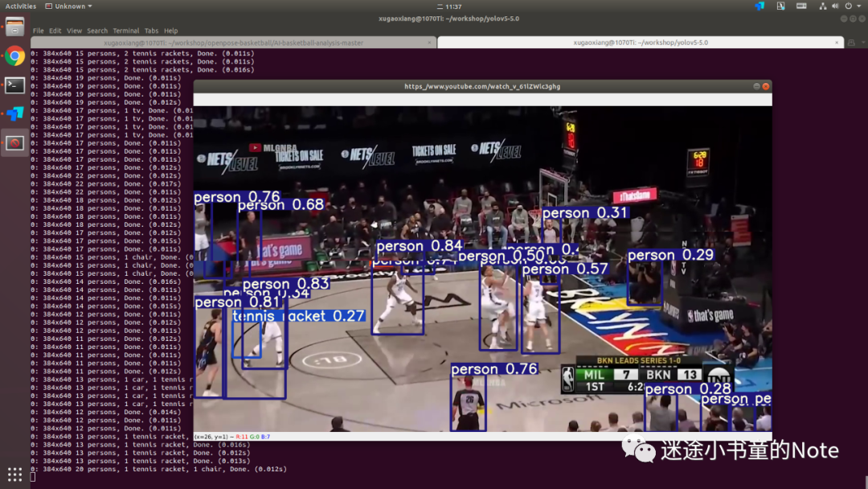Image resolution: width=868 pixels, height=489 pixels.
Task: Click the '15 persons, 2 tennis rackets (0.016s)' line
Action: [x=143, y=70]
